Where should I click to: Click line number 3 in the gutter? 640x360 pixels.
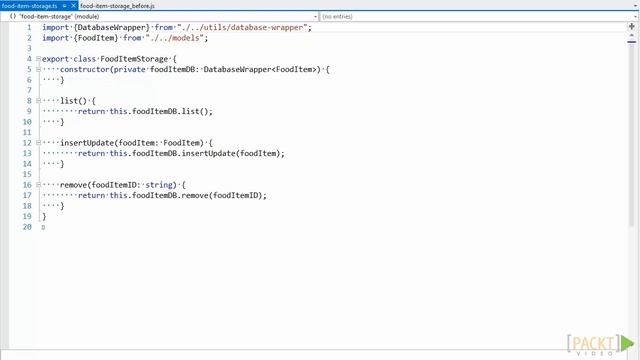[29, 49]
